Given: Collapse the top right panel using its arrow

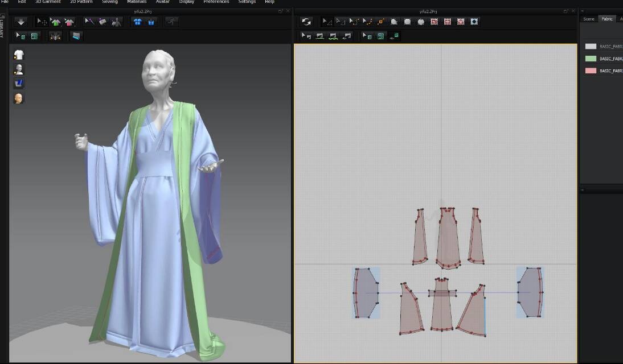Looking at the screenshot, I should (581, 11).
